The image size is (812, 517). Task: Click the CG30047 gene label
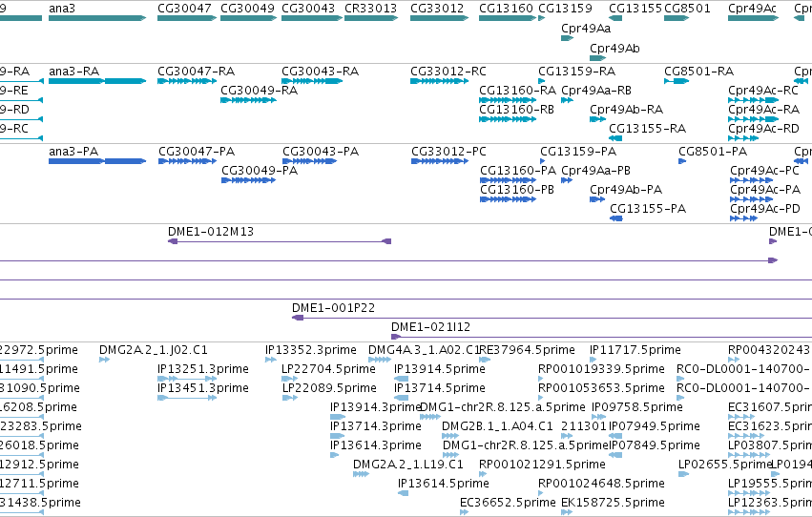point(184,9)
